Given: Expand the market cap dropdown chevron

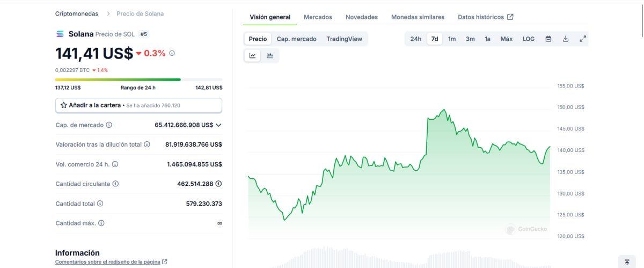Looking at the screenshot, I should pos(218,125).
